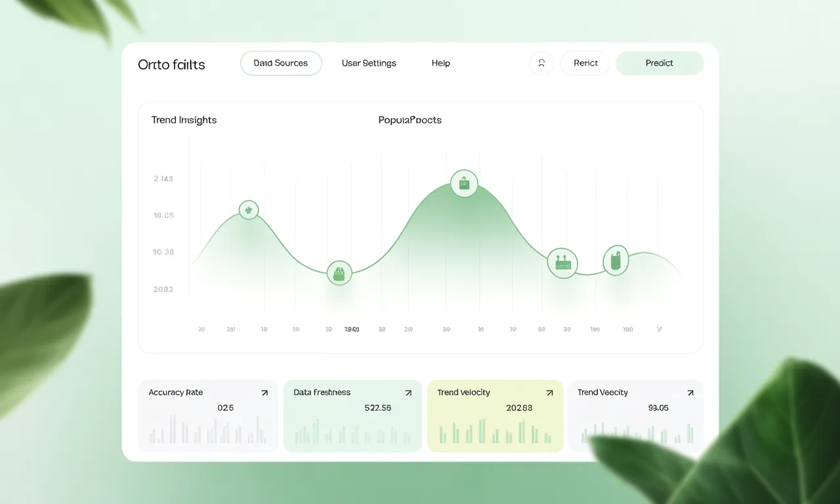Screen dimensions: 840x504
Task: Click the 522.56 value
Action: tap(377, 408)
